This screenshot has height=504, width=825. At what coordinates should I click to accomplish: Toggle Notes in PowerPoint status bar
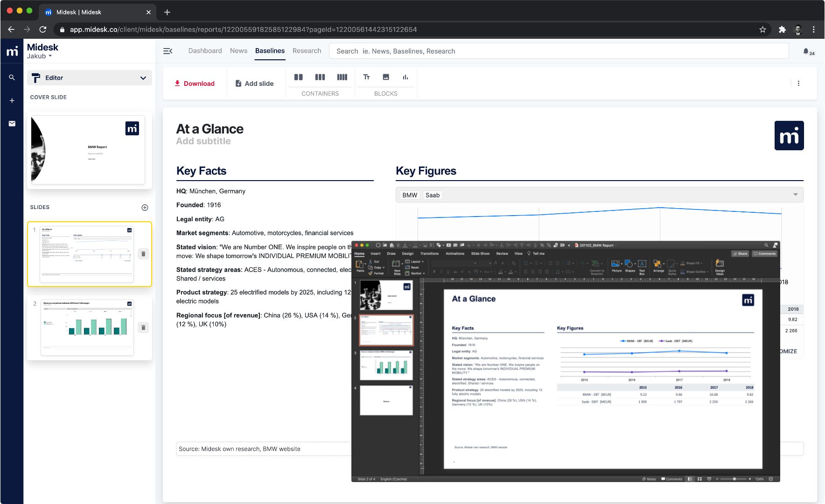pyautogui.click(x=649, y=479)
